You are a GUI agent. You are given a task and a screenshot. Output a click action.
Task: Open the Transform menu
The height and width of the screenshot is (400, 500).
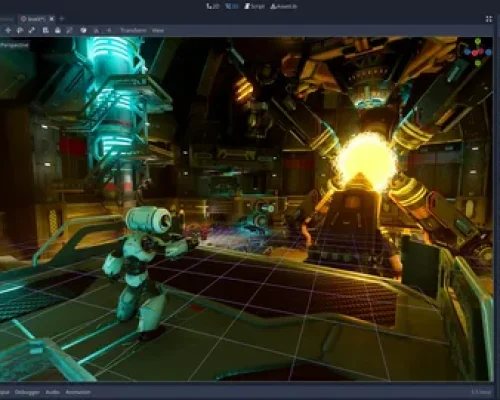[133, 30]
